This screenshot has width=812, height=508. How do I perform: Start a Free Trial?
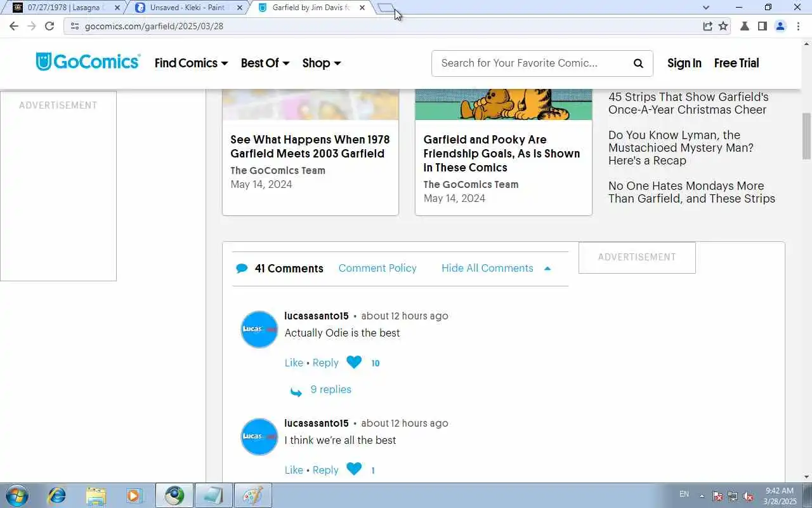(x=737, y=63)
